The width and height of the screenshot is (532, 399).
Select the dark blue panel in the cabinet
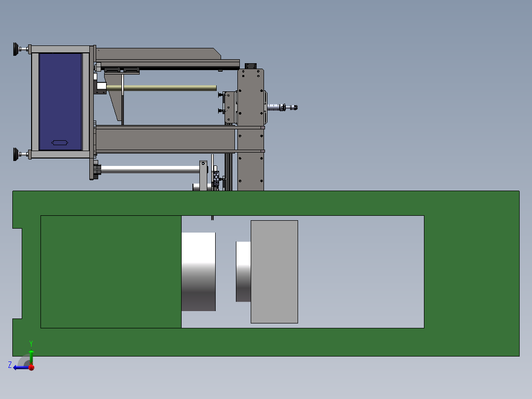tap(60, 102)
